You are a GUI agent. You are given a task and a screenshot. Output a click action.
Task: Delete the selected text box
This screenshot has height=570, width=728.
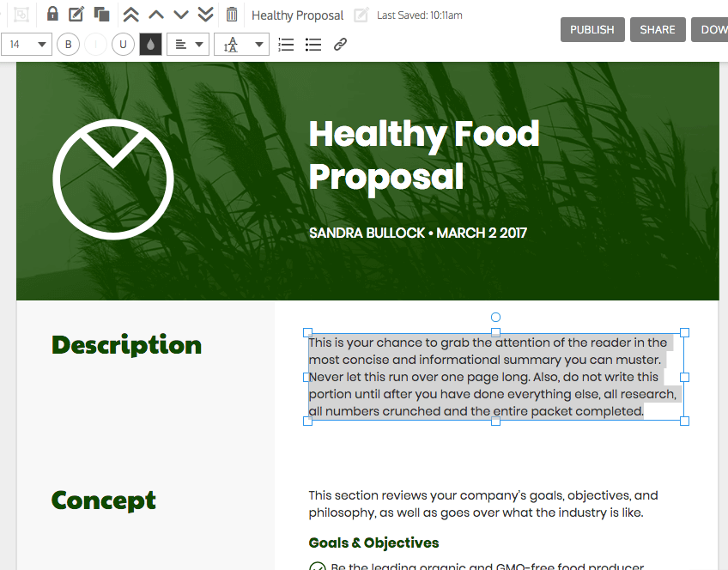[x=230, y=14]
